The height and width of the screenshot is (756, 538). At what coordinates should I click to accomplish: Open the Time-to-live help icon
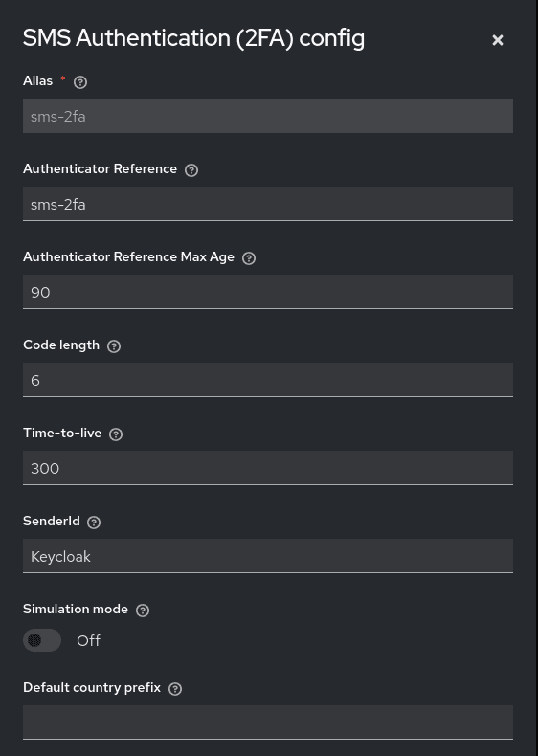[x=115, y=434]
